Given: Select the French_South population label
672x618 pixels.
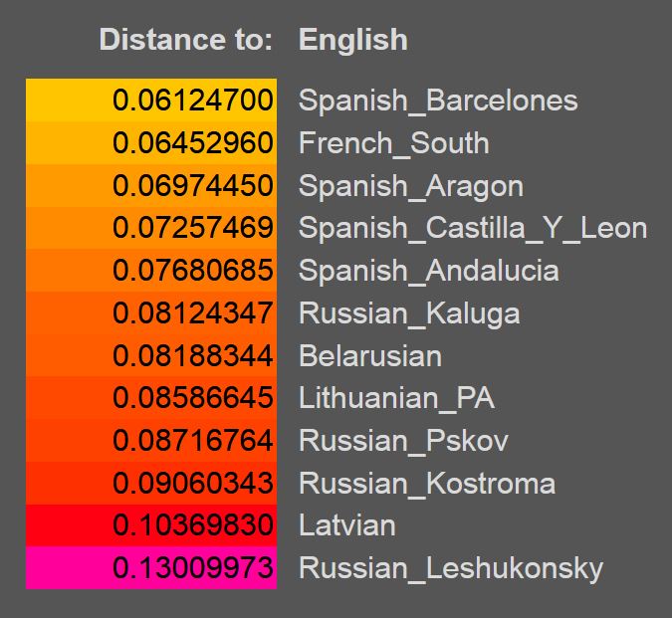Looking at the screenshot, I should pos(394,143).
